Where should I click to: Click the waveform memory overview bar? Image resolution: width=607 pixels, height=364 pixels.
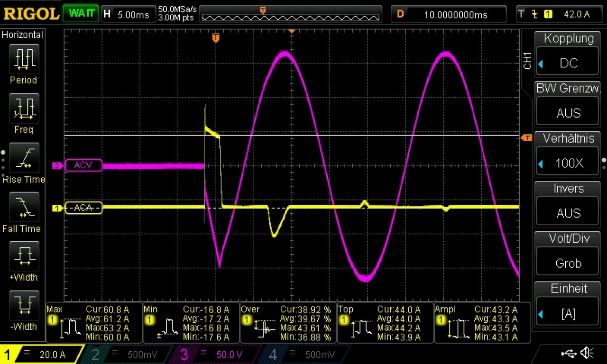290,14
